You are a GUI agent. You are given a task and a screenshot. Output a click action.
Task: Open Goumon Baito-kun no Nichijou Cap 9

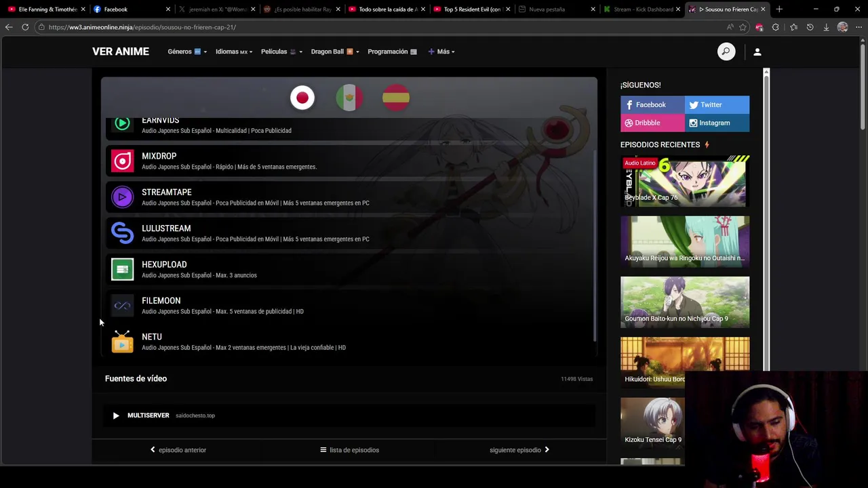pos(685,302)
